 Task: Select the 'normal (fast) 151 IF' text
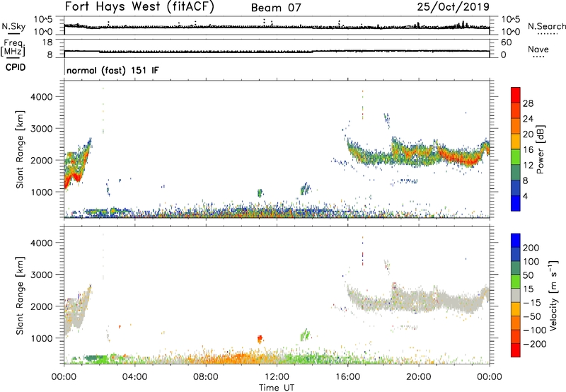click(x=112, y=70)
